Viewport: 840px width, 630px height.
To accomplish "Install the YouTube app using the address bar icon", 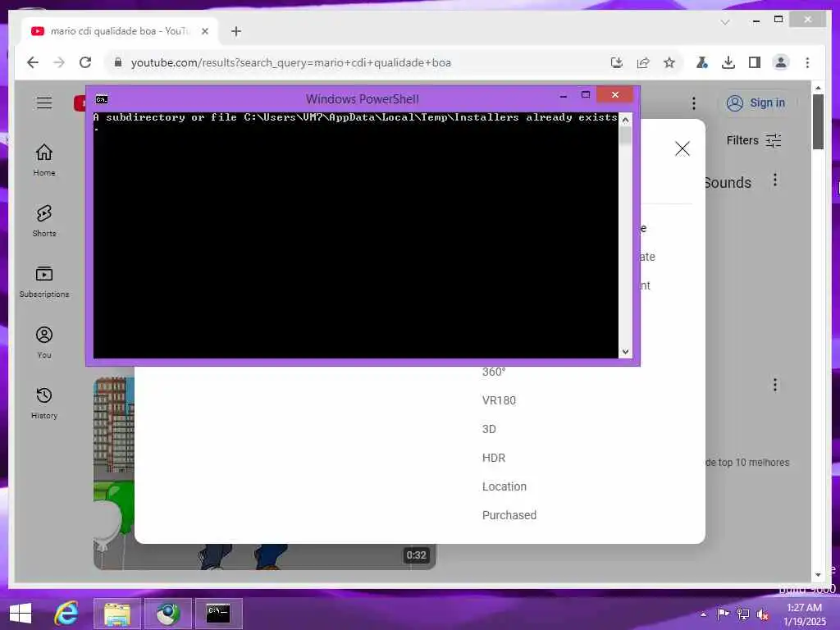I will coord(617,62).
